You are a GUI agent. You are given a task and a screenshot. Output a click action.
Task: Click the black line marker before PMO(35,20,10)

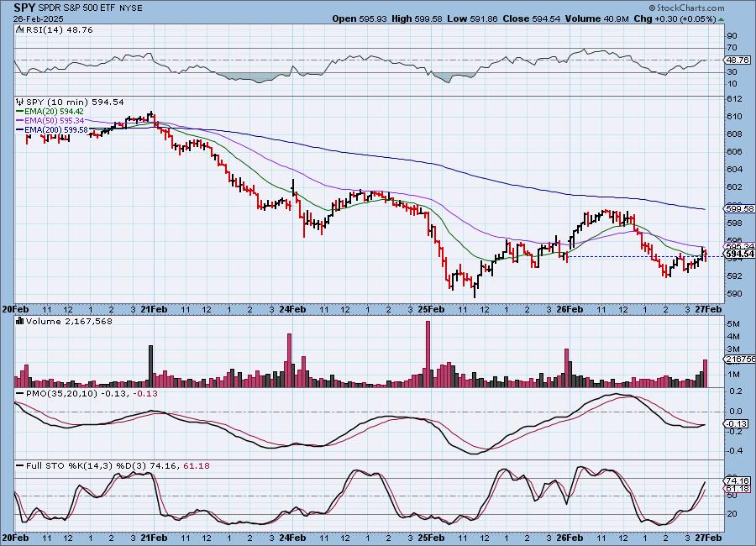pos(20,394)
